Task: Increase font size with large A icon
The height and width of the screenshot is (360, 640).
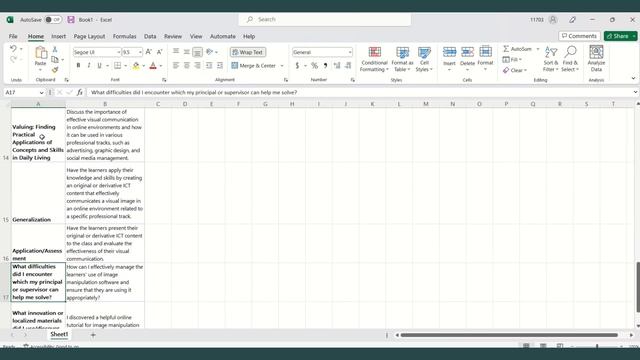Action: pyautogui.click(x=149, y=52)
